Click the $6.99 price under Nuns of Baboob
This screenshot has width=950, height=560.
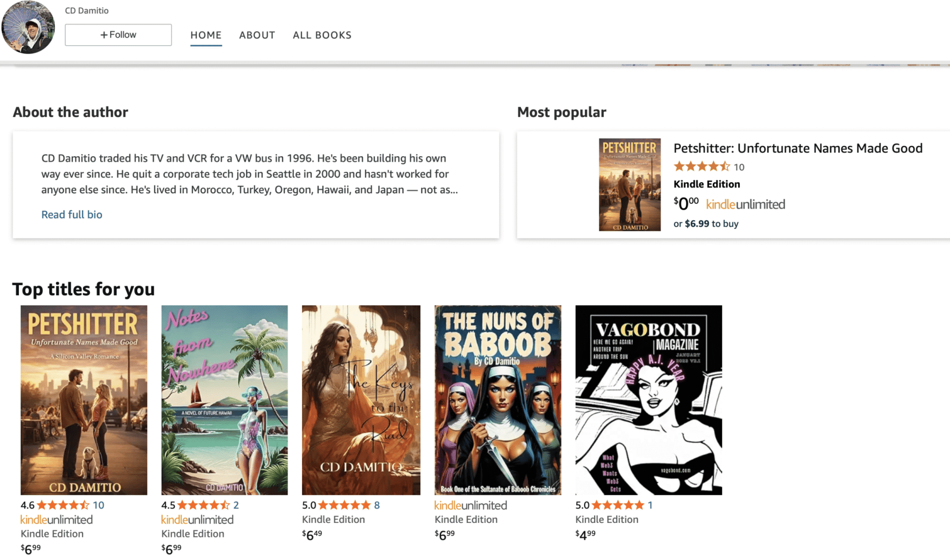tap(445, 535)
